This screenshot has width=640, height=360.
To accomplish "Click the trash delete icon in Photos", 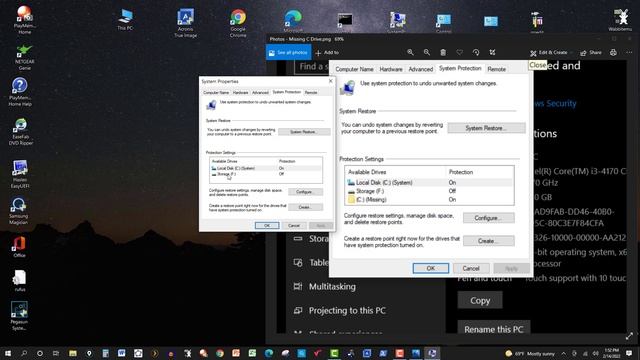I will click(x=443, y=52).
